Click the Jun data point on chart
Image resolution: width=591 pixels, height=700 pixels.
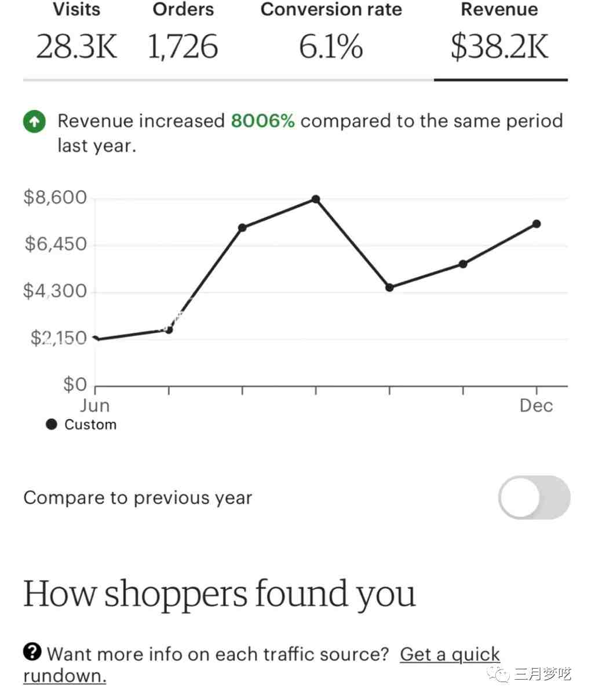[96, 339]
